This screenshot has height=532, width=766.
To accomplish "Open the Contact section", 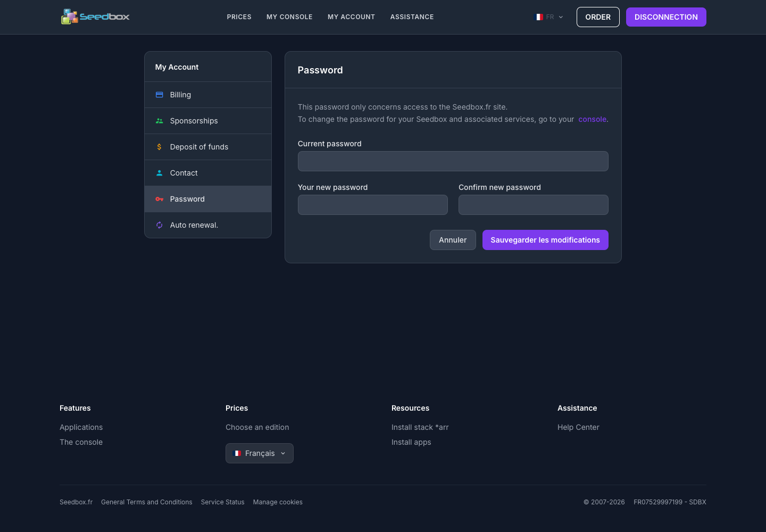I will click(208, 173).
